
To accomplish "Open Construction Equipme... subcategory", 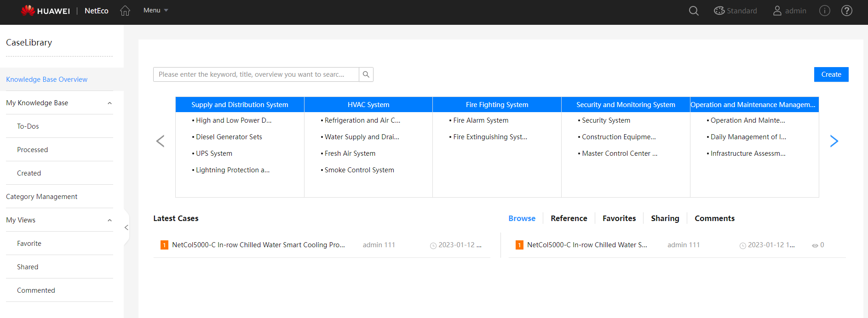I will point(619,137).
